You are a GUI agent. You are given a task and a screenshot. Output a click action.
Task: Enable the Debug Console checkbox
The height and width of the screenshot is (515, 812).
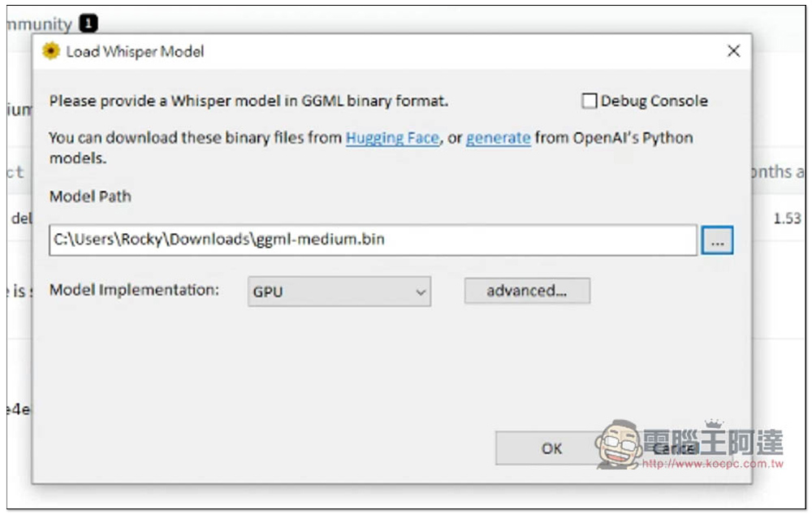[590, 101]
